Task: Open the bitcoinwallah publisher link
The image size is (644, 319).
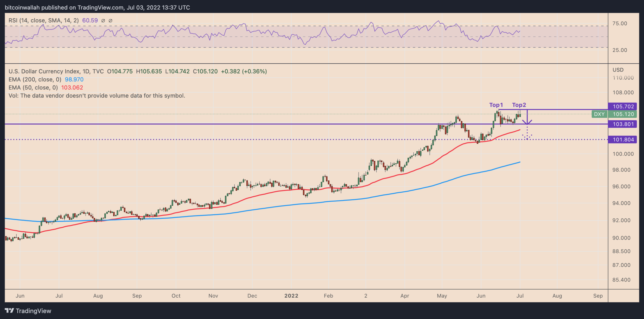Action: 21,7
